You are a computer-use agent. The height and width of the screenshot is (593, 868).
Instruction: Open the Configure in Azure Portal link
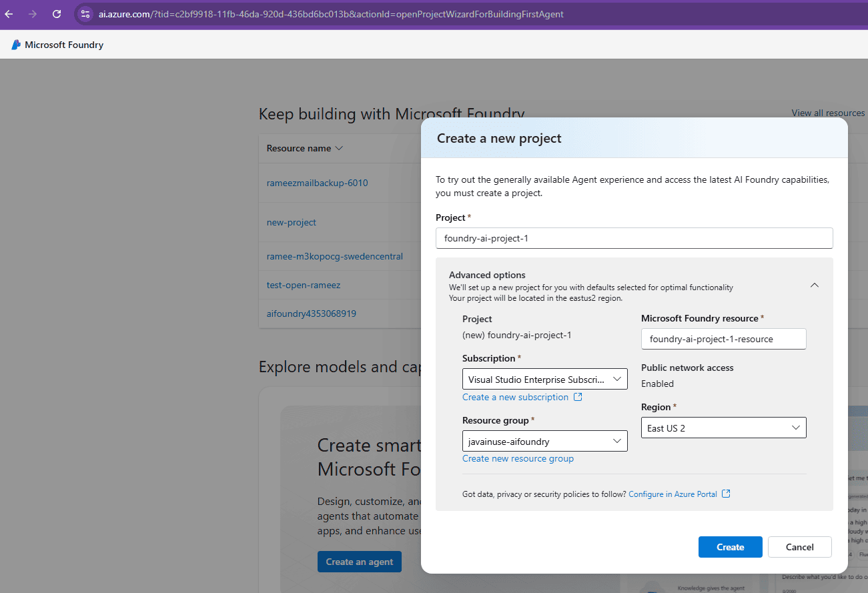(673, 494)
